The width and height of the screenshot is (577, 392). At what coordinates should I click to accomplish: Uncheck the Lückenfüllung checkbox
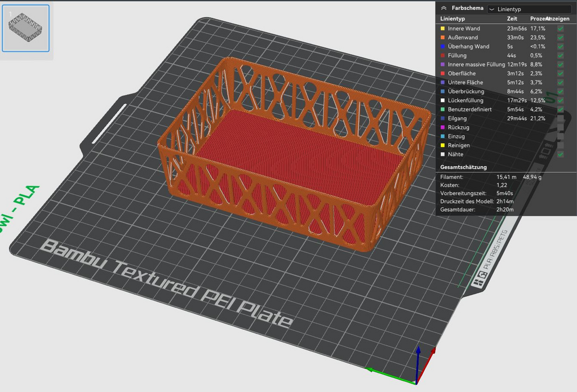click(x=561, y=100)
